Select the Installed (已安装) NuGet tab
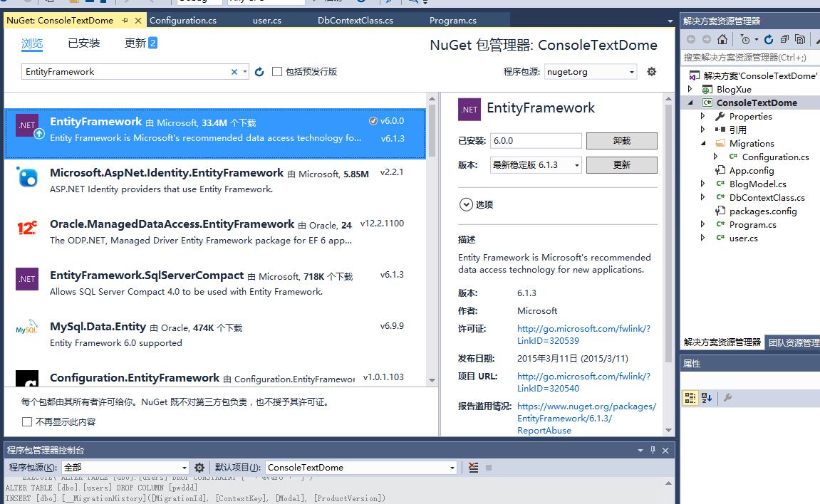 tap(83, 43)
